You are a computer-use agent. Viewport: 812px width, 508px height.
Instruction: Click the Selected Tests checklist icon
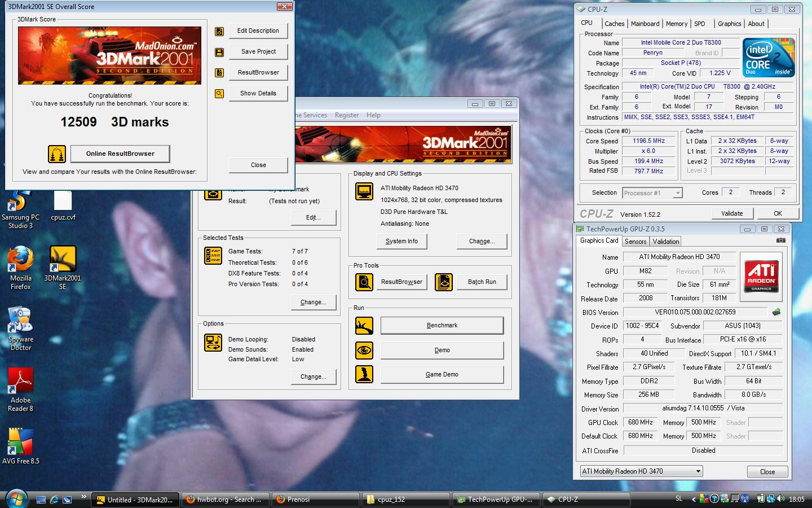(213, 256)
